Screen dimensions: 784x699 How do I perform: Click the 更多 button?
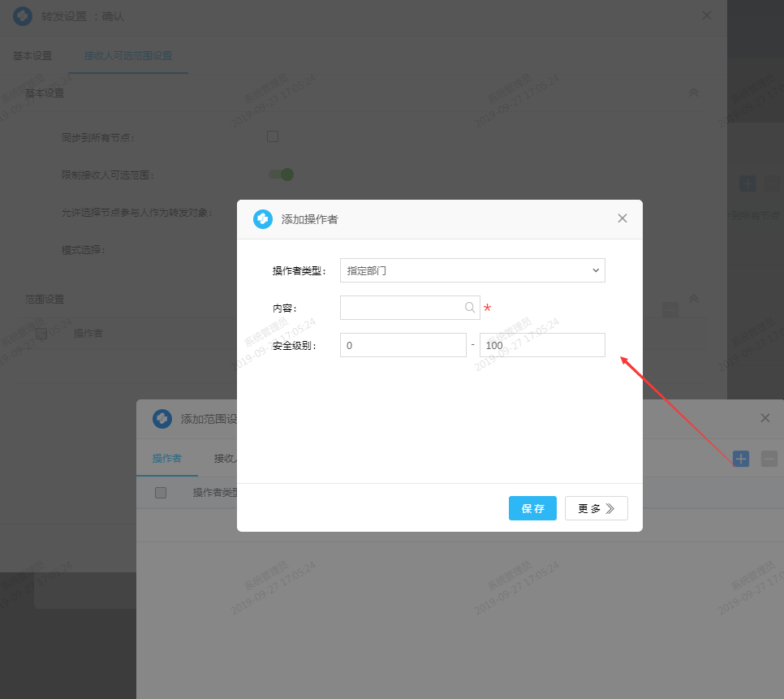(x=597, y=508)
